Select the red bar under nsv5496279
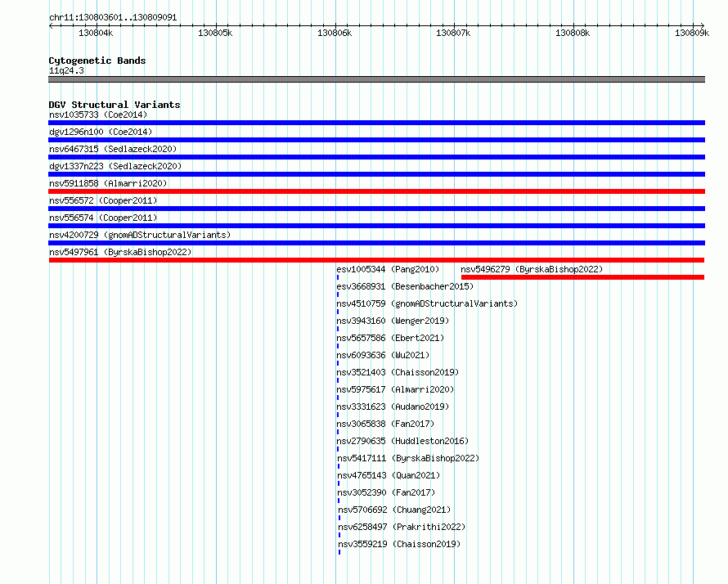 [x=582, y=277]
